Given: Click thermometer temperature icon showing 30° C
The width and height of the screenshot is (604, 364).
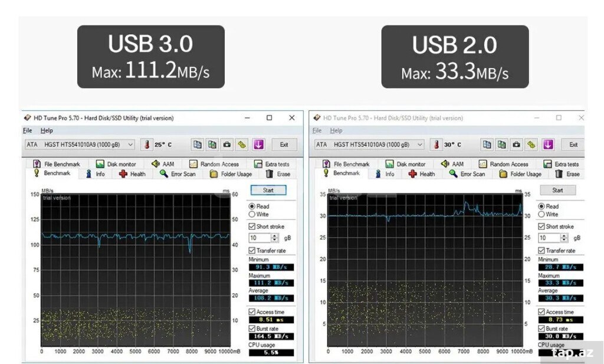Looking at the screenshot, I should click(x=436, y=145).
